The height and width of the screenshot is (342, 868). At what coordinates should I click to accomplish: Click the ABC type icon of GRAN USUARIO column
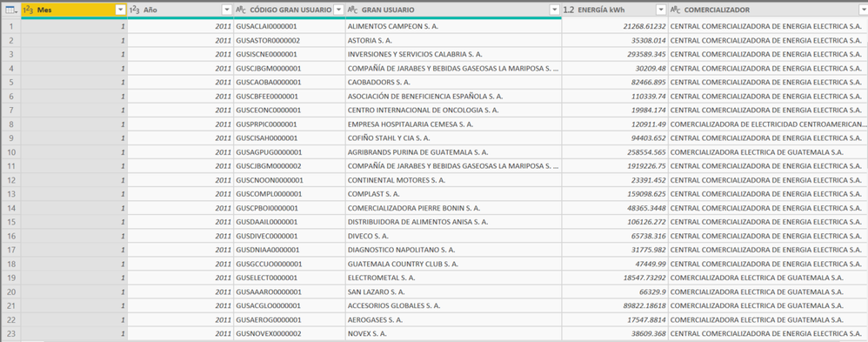(x=352, y=10)
